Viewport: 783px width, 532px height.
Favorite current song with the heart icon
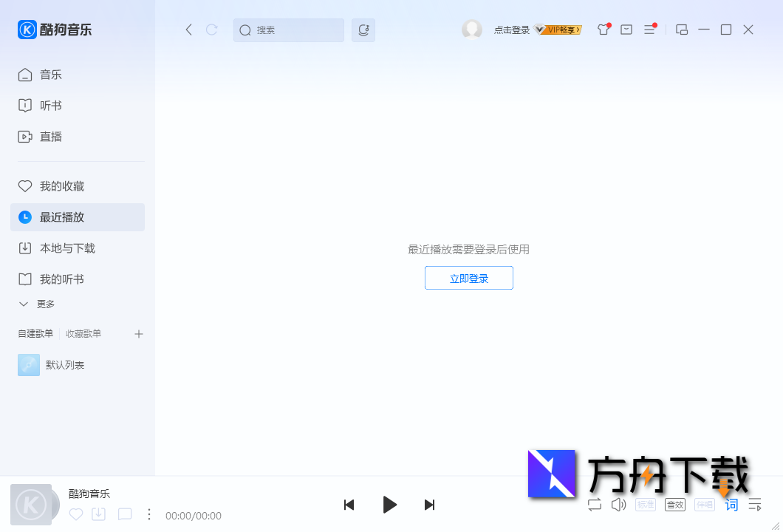point(75,514)
